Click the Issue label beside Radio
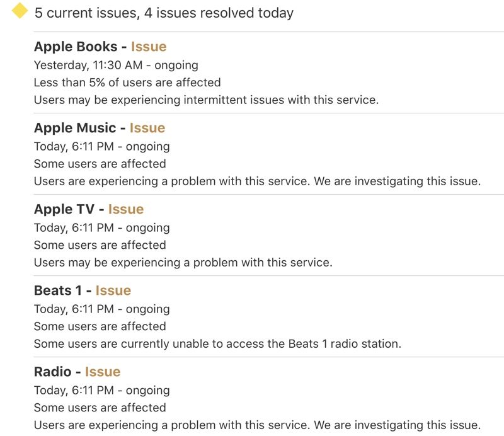The image size is (504, 436). click(x=103, y=372)
